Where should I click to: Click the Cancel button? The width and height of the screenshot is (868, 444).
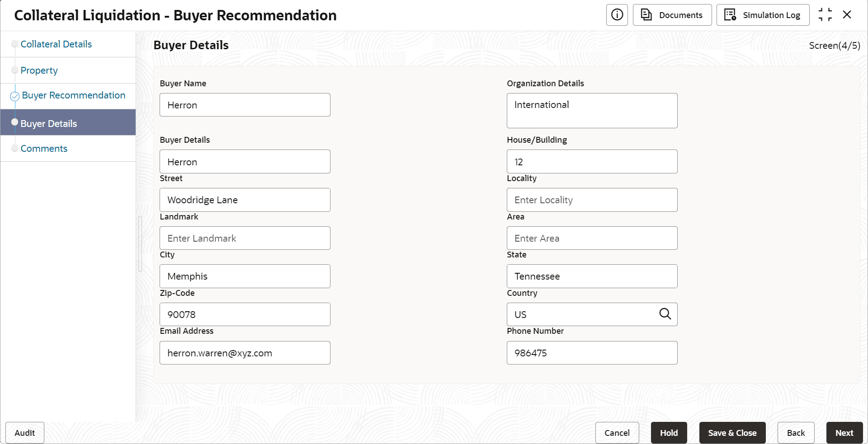(x=617, y=433)
